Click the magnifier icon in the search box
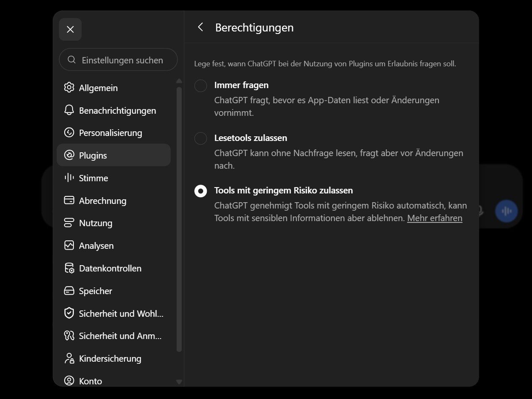The height and width of the screenshot is (399, 532). point(72,60)
